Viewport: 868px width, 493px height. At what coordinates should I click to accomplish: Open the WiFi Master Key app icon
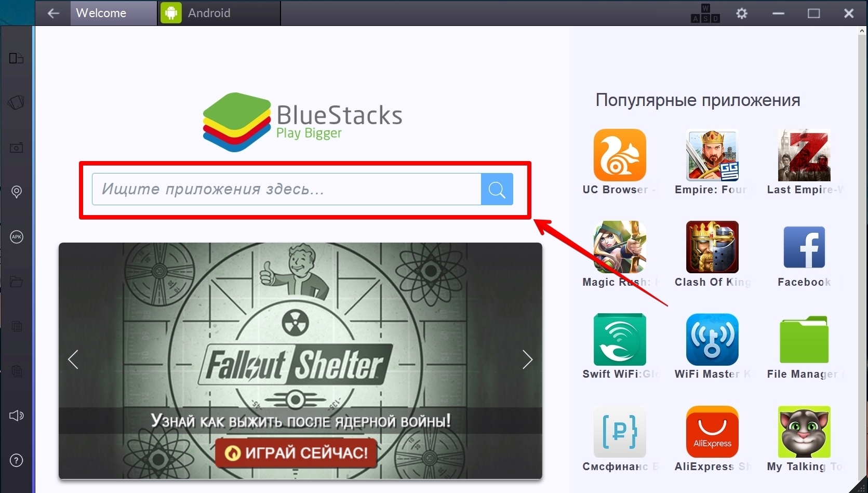pyautogui.click(x=712, y=339)
